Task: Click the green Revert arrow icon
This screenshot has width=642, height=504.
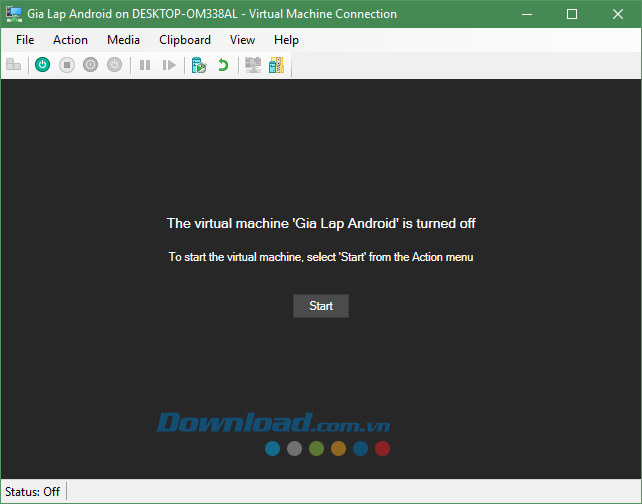Action: tap(223, 65)
